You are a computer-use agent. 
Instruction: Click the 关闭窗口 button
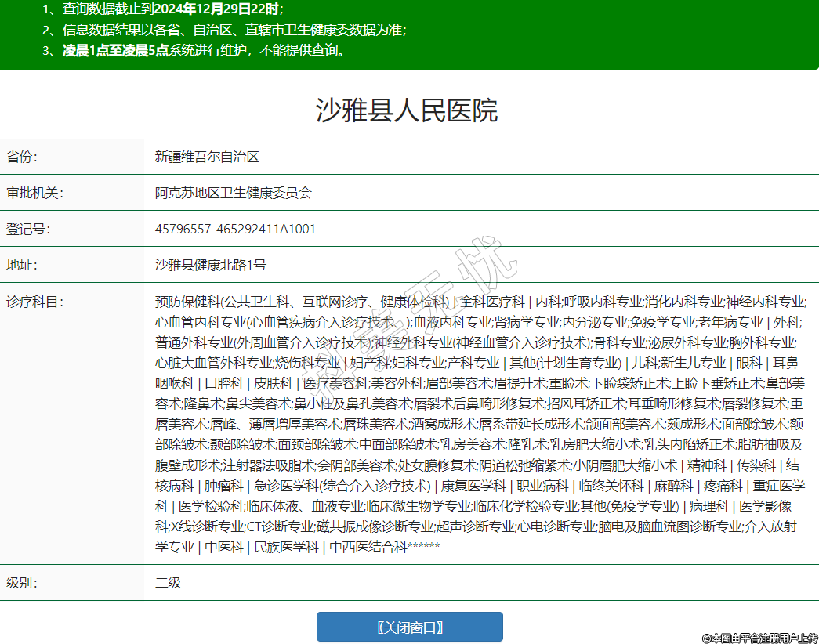tap(409, 627)
